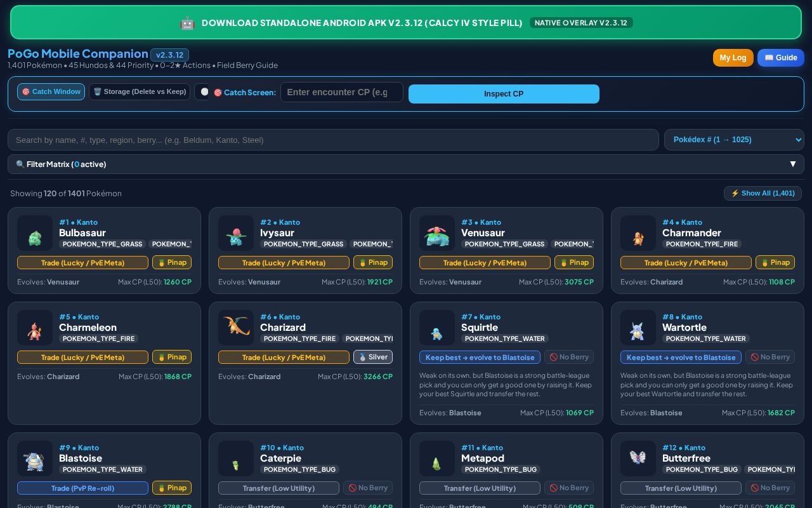The height and width of the screenshot is (508, 812).
Task: Expand the Filter Matrix panel
Action: (406, 164)
